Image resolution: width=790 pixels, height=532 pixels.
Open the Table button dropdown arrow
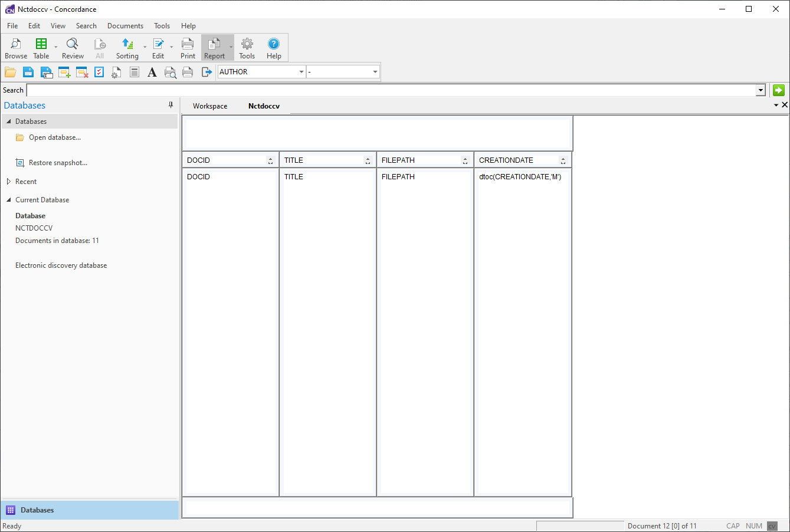click(56, 47)
